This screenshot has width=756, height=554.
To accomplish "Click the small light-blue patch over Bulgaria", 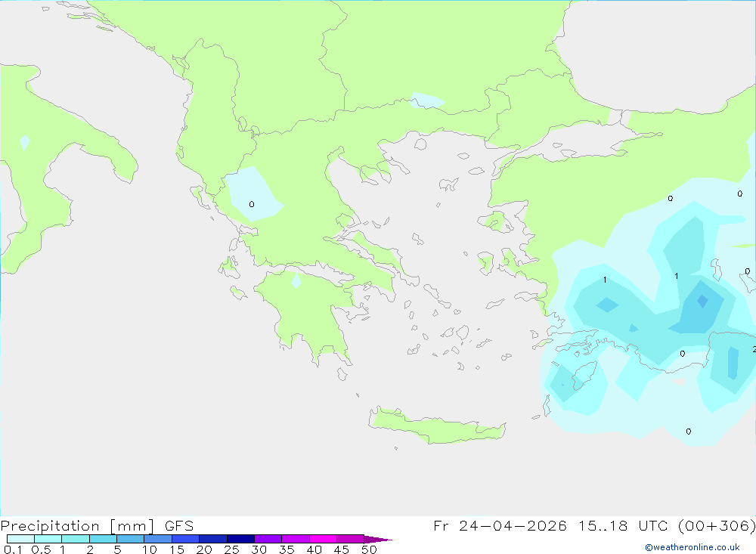I will click(x=426, y=101).
